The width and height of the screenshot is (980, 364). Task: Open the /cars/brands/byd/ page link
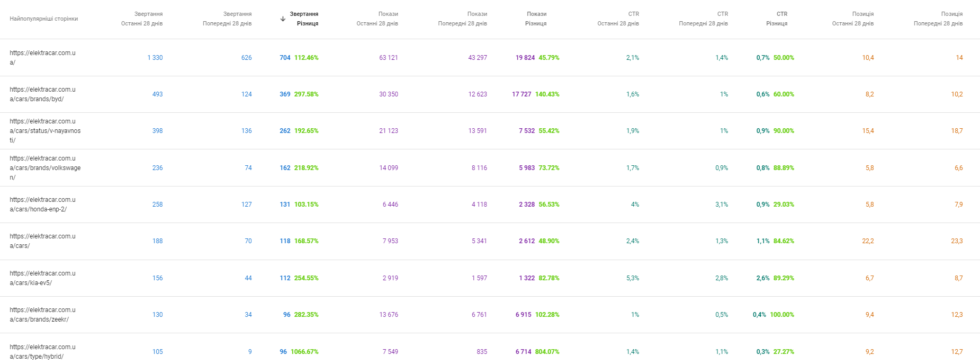42,94
